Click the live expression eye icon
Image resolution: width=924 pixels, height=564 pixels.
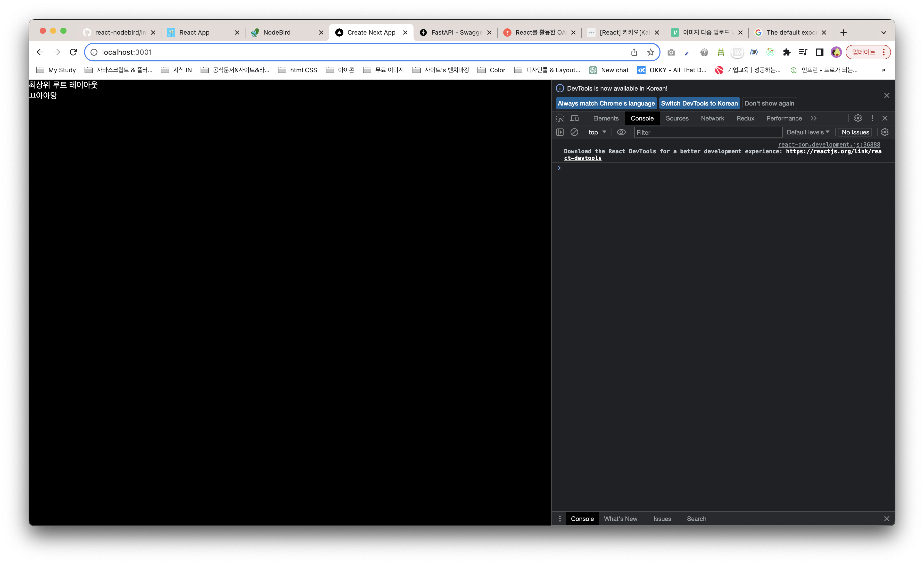[x=621, y=132]
